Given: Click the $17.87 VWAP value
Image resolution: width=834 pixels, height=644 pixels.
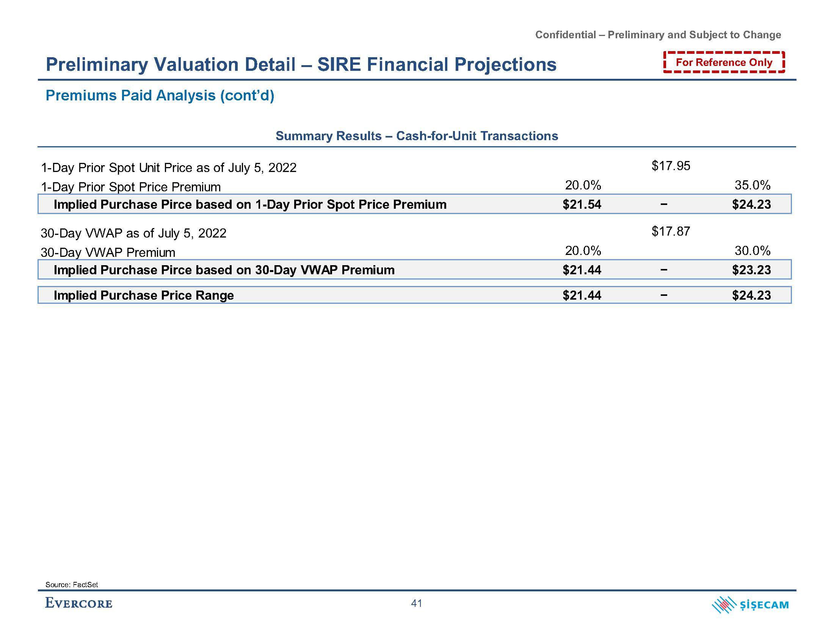Looking at the screenshot, I should [671, 231].
